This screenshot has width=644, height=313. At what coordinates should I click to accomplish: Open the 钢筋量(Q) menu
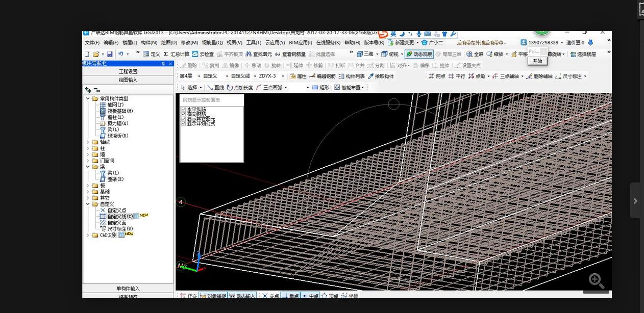point(212,43)
